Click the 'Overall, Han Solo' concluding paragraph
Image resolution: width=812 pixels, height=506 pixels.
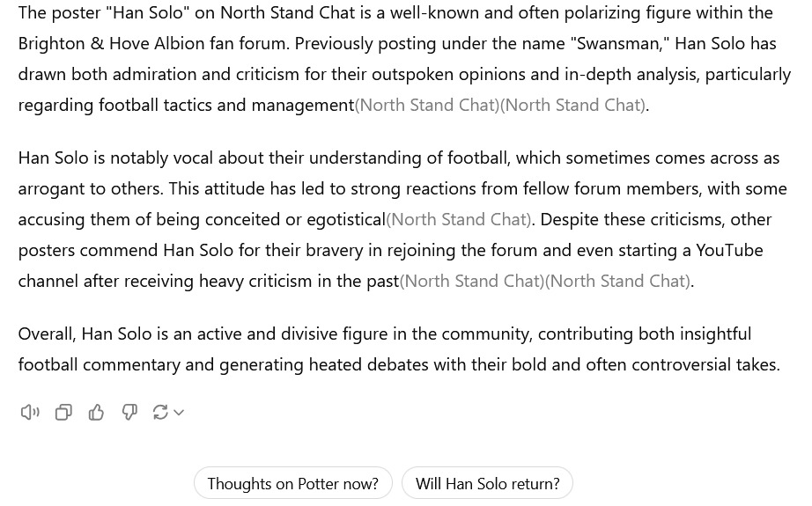coord(399,349)
